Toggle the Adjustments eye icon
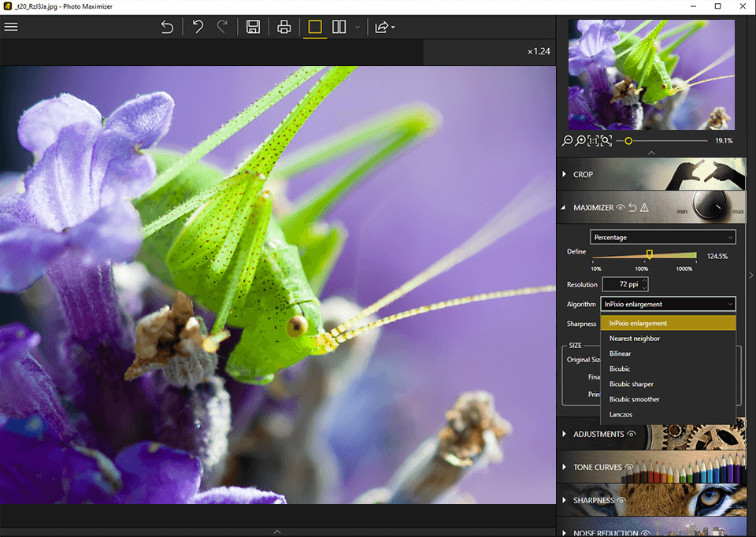The width and height of the screenshot is (756, 537). click(x=631, y=434)
